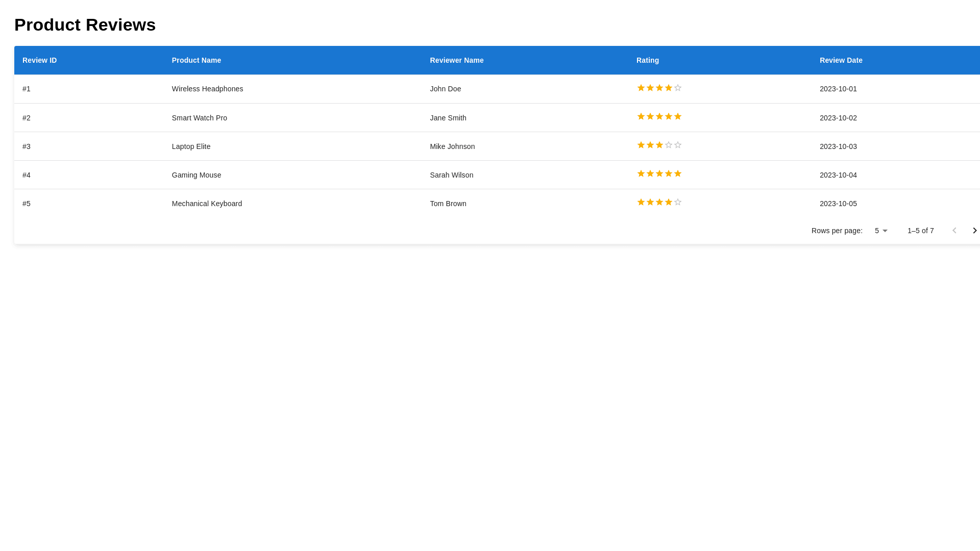Click the empty fifth star for Mechanical Keyboard

[x=678, y=202]
